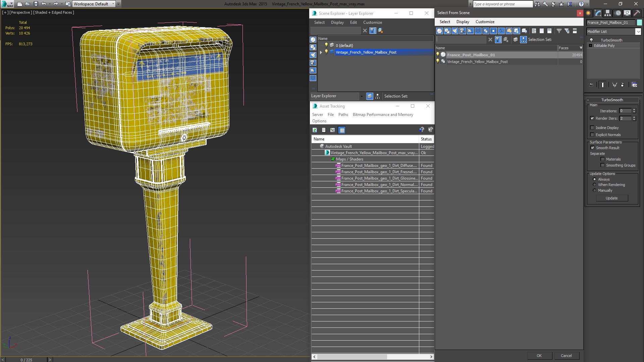Click Save File icon in main toolbar

[36, 4]
